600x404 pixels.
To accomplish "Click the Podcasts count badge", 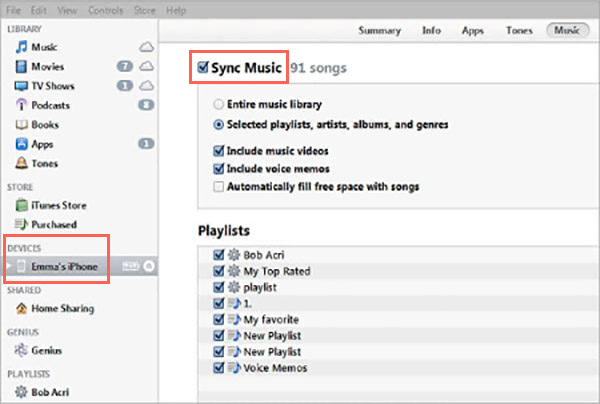I will [x=146, y=105].
